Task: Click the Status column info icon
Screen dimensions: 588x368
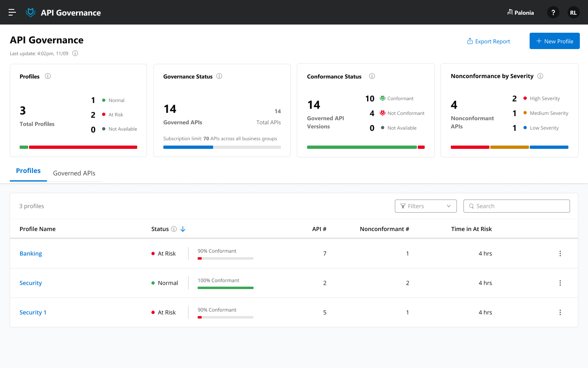Action: click(x=174, y=229)
